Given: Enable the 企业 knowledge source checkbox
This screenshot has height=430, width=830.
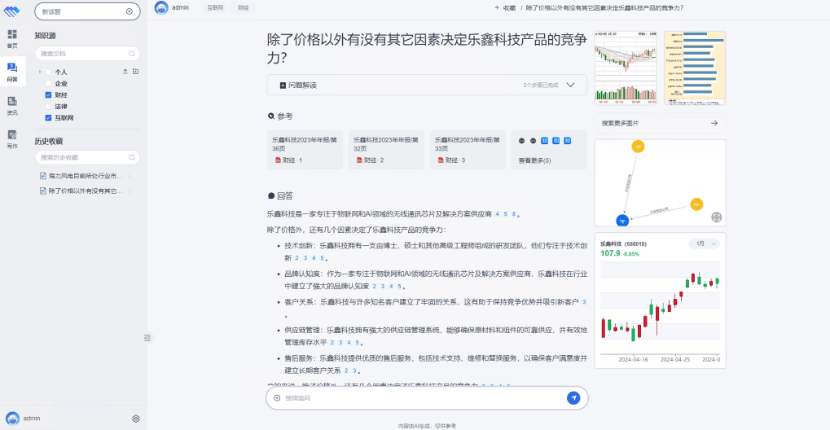Looking at the screenshot, I should 48,83.
